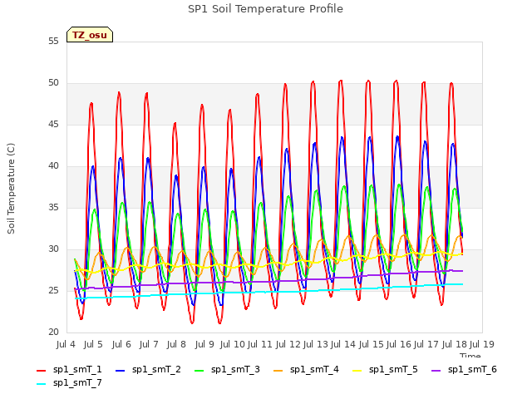Click the Jul 18 x-axis tick label
The height and width of the screenshot is (399, 532).
pyautogui.click(x=455, y=344)
